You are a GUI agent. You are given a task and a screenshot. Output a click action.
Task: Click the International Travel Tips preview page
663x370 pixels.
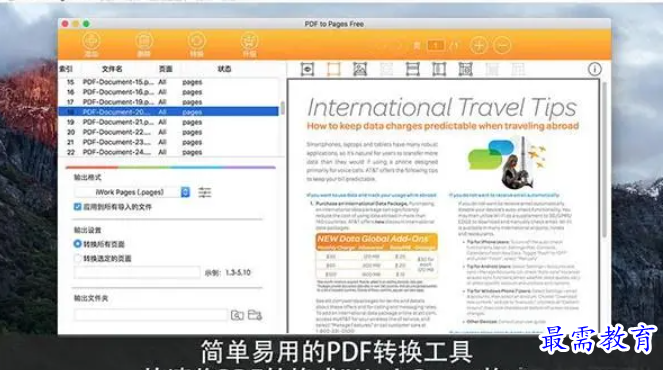pos(443,206)
